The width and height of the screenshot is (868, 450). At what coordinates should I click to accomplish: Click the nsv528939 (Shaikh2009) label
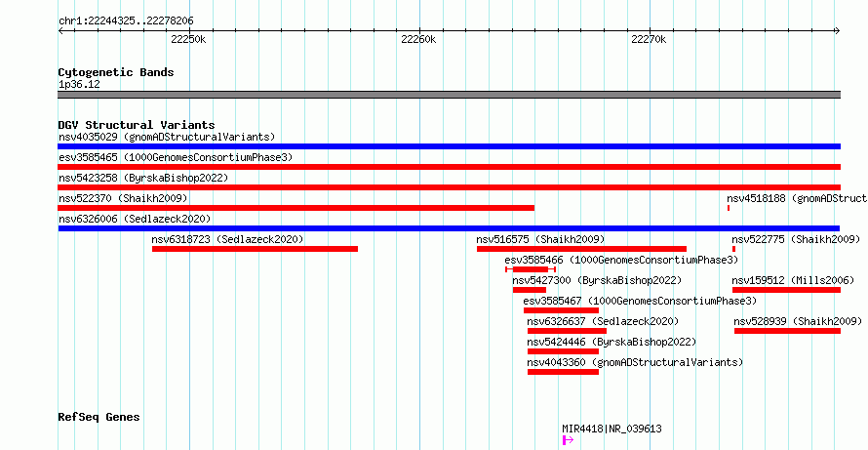[x=798, y=321]
